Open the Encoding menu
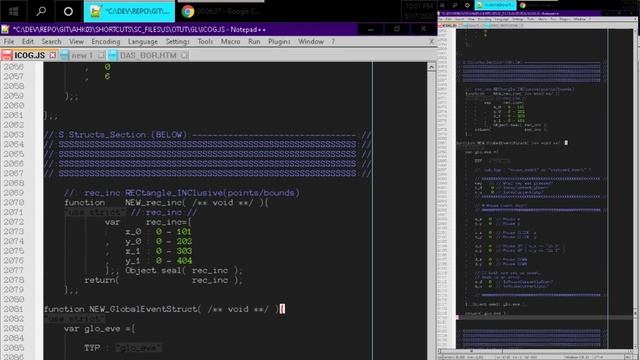The image size is (640, 360). [106, 42]
